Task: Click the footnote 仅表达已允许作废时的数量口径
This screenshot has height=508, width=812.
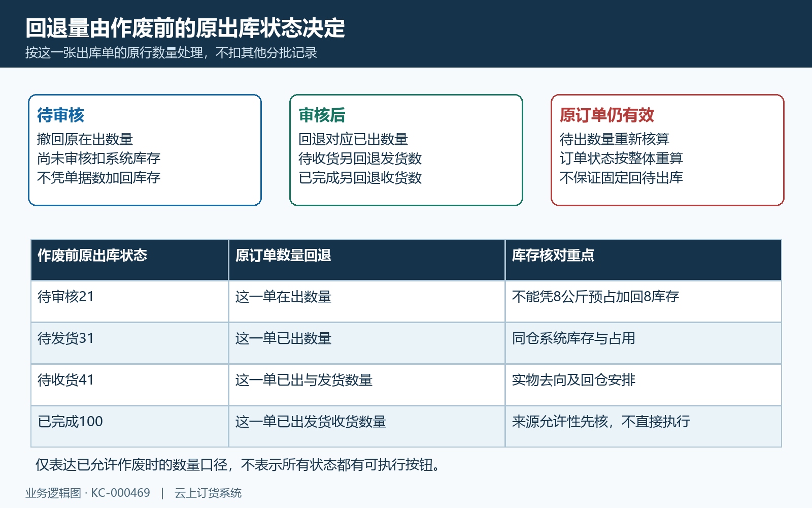Action: [x=131, y=465]
